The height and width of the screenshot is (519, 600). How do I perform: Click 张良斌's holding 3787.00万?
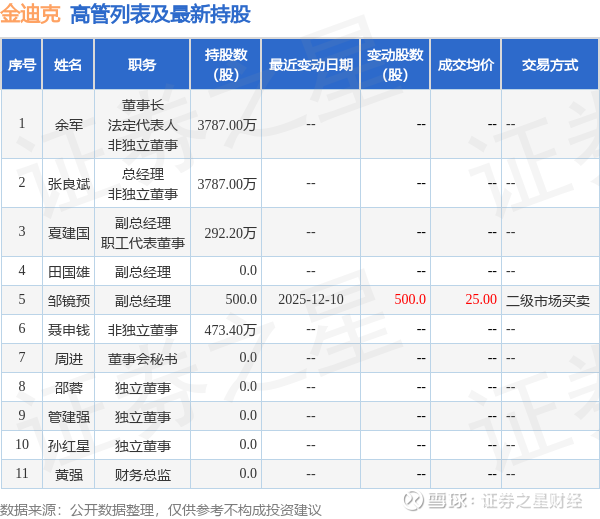[227, 184]
